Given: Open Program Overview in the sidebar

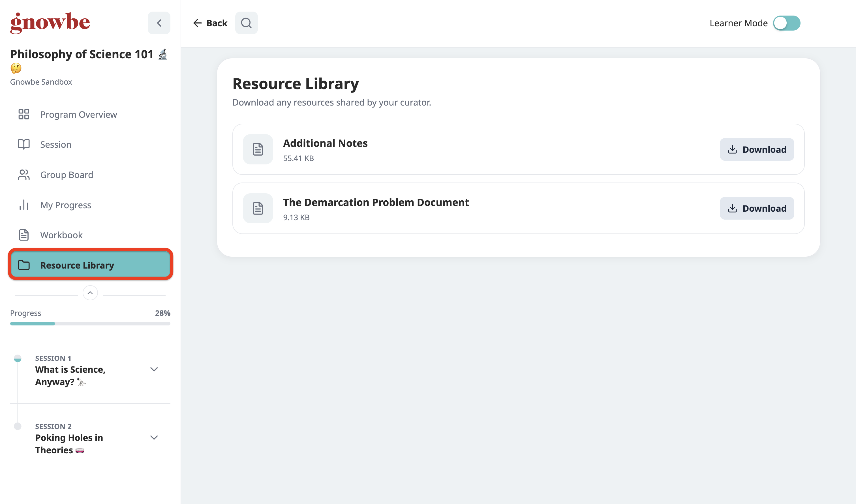Looking at the screenshot, I should [90, 114].
